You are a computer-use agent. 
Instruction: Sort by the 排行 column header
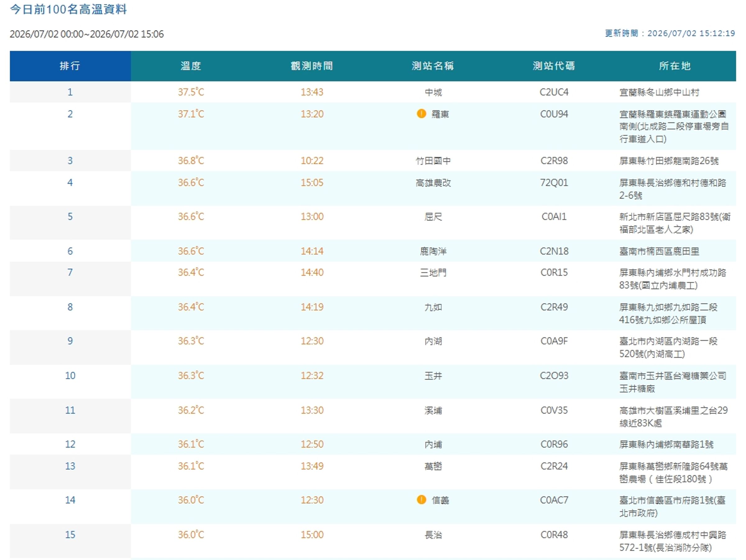(70, 66)
